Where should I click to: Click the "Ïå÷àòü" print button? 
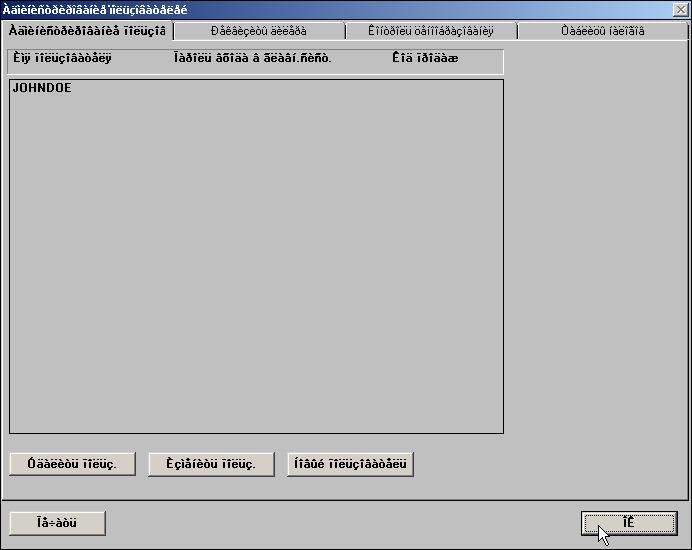click(57, 522)
